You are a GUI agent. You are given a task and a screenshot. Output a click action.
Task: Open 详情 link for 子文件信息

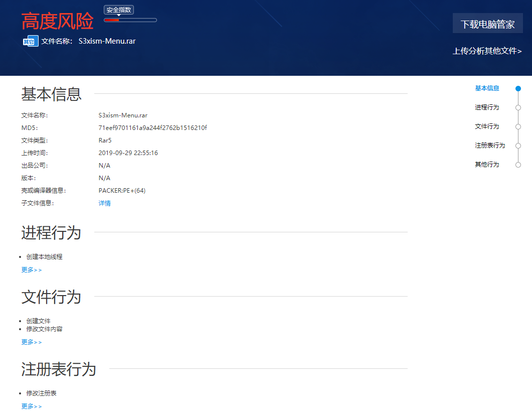[104, 203]
